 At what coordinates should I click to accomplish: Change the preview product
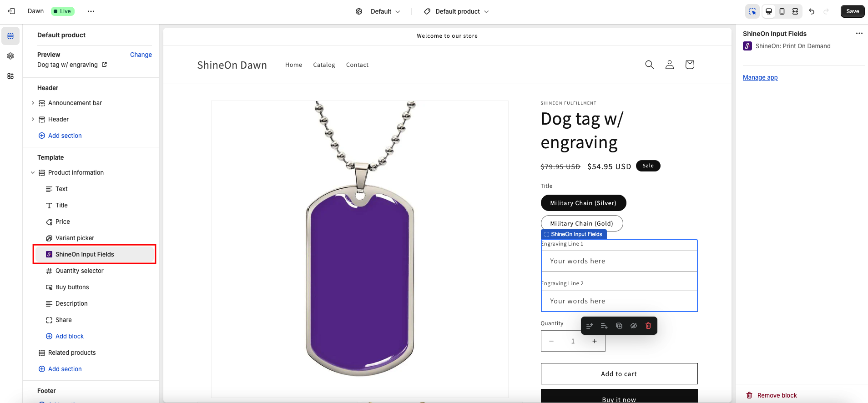pyautogui.click(x=141, y=55)
